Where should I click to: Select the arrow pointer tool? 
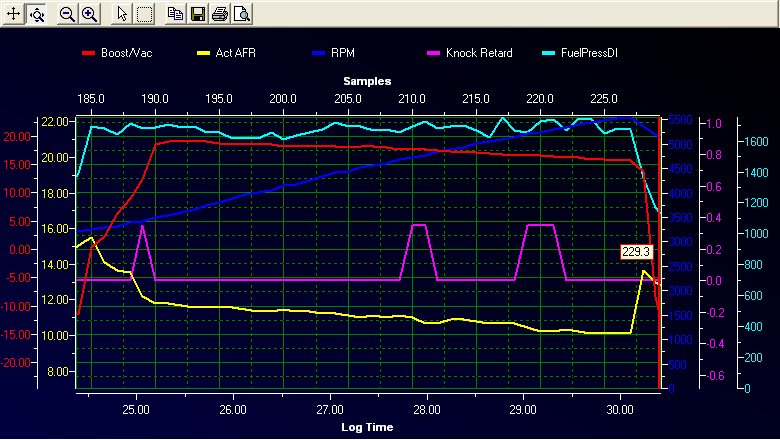pos(122,14)
